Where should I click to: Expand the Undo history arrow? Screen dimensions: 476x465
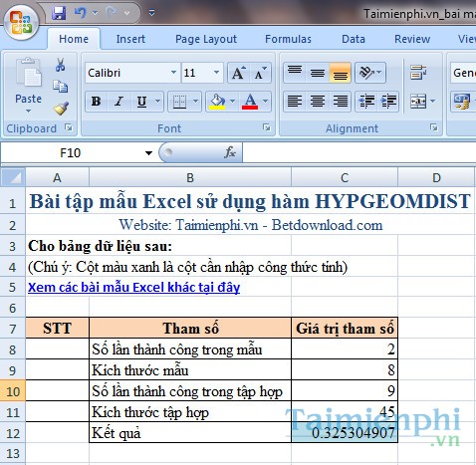tap(96, 13)
